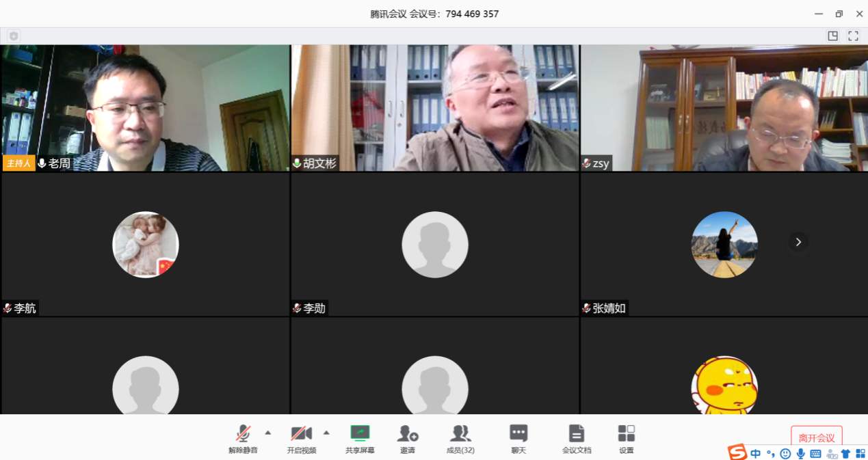The image size is (868, 460).
Task: Go to next page of video tiles
Action: coord(798,242)
